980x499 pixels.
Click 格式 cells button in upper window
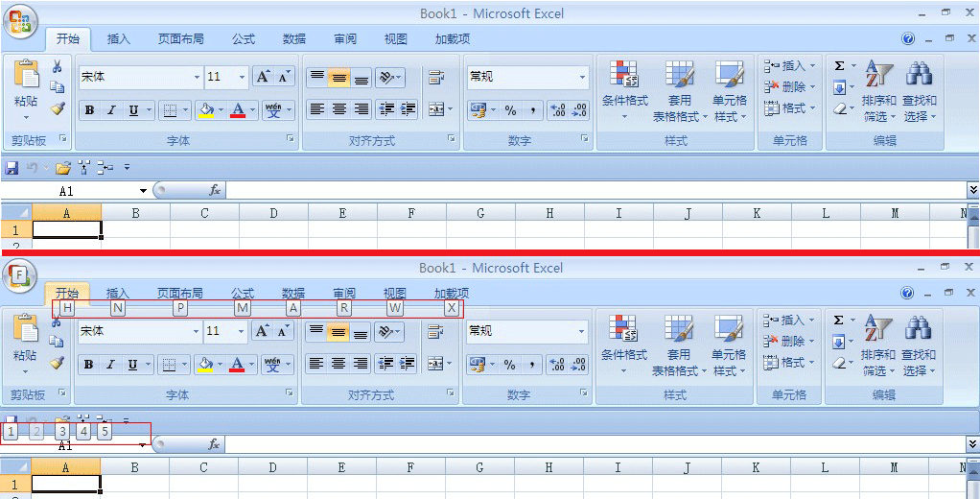coord(791,108)
